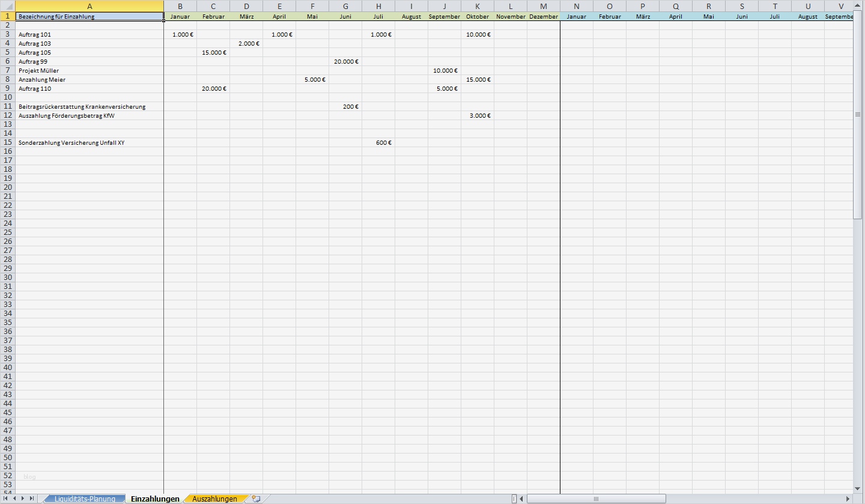Click the cell containing Projekt Müller
The height and width of the screenshot is (504, 865).
90,70
